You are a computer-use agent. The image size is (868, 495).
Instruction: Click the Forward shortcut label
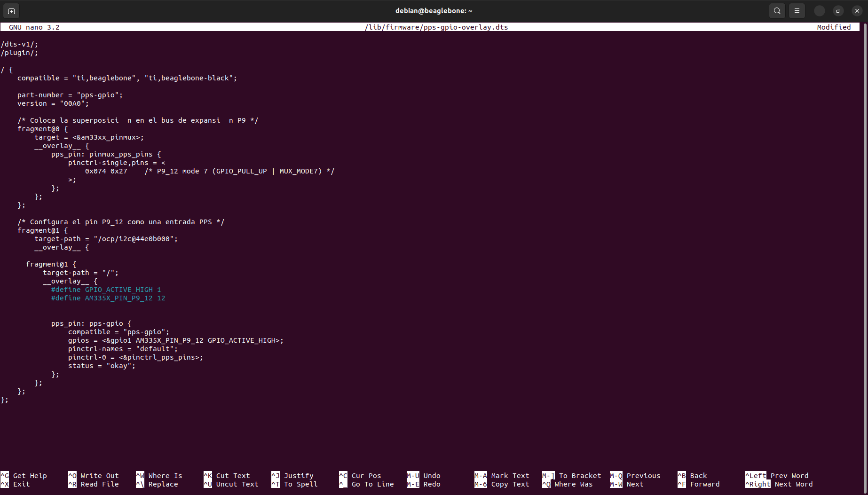705,484
